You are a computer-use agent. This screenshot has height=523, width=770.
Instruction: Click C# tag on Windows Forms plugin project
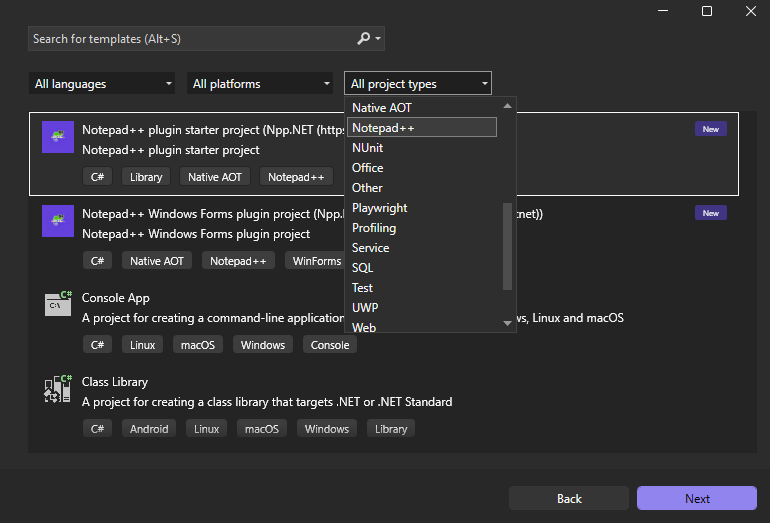[97, 261]
